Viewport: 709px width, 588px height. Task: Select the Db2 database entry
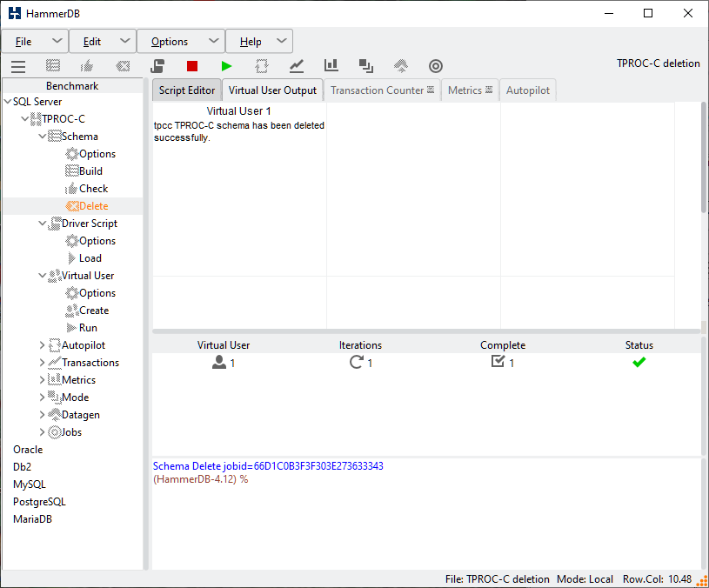coord(22,467)
